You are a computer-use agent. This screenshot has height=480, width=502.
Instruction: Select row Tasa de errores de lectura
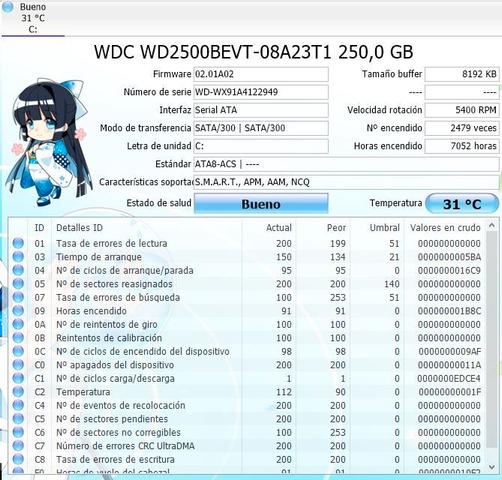(x=247, y=243)
